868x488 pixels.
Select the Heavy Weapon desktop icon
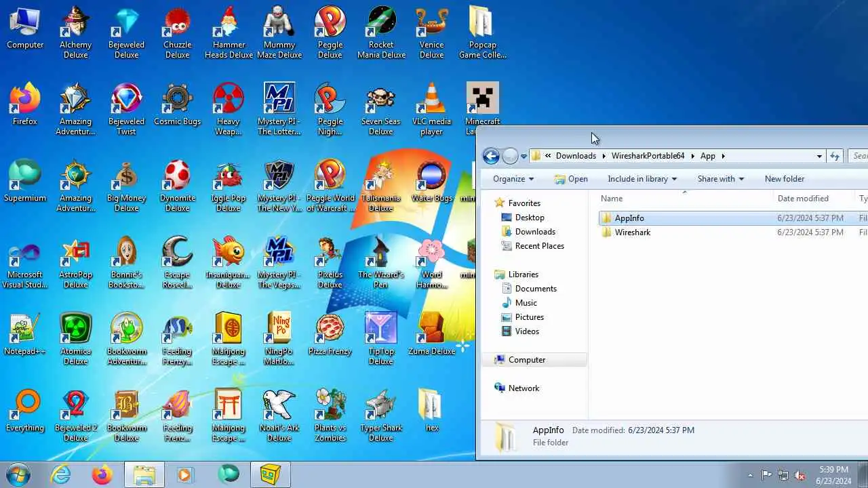(x=229, y=109)
